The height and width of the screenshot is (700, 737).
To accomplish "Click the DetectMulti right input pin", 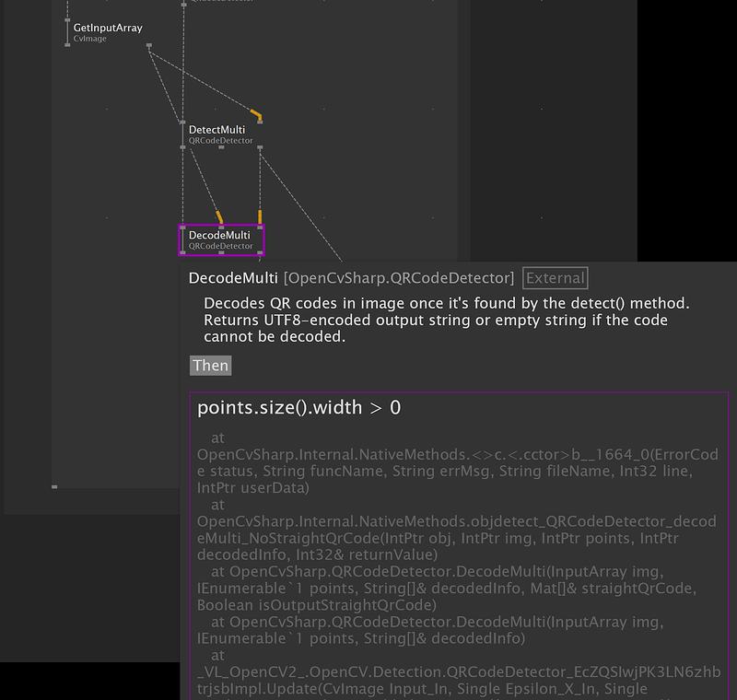I will (x=260, y=122).
